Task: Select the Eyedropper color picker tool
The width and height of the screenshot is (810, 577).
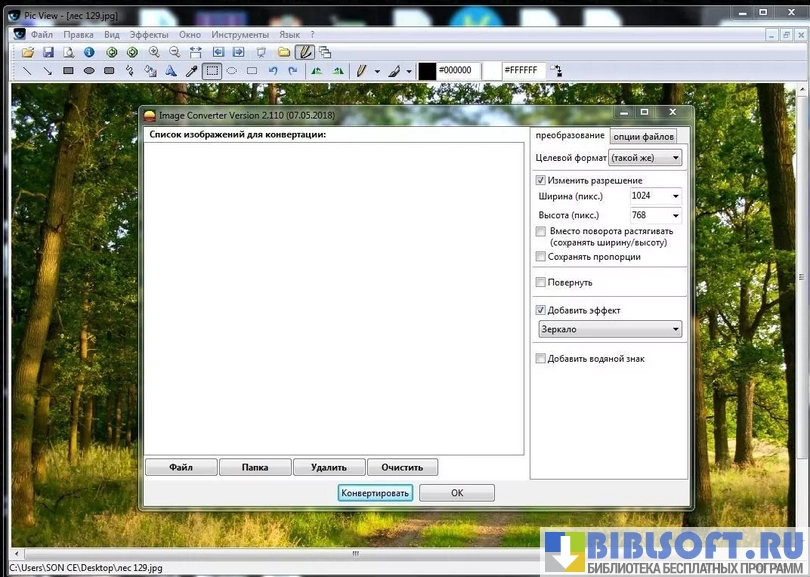Action: pos(191,71)
